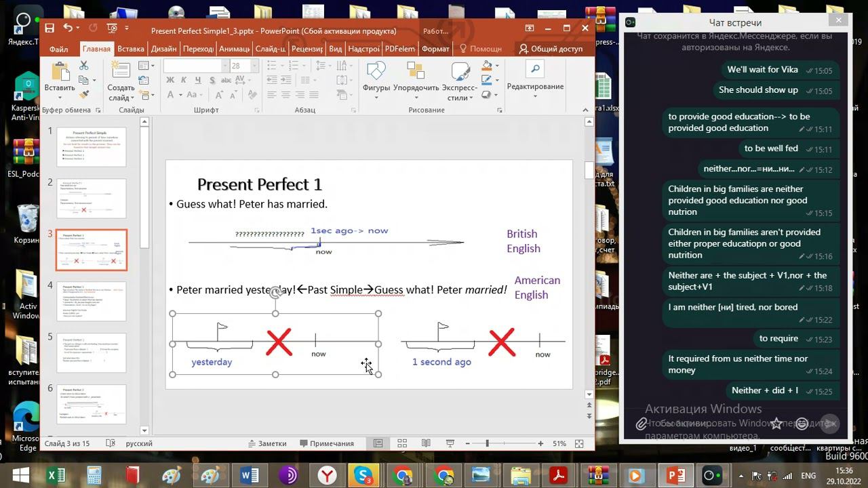Screen dimensions: 868x488
Task: Click the emoji smiley icon in chat
Action: (802, 424)
